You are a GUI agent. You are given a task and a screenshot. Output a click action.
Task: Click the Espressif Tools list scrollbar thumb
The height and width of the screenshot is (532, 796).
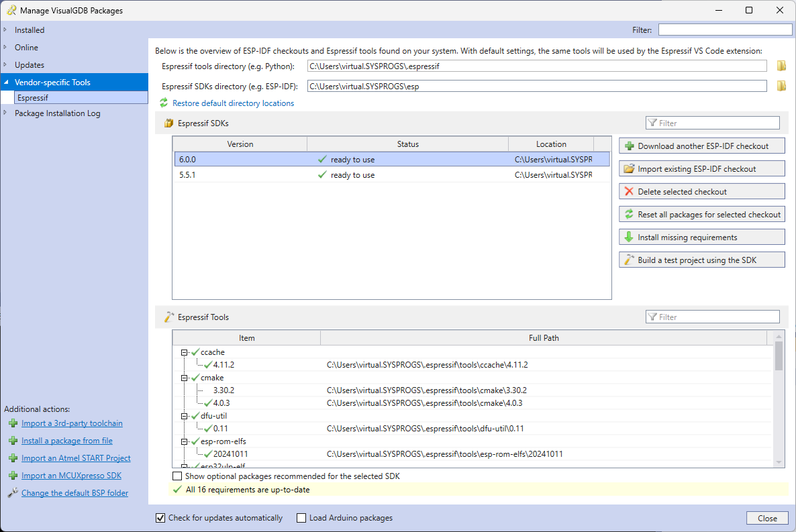[x=779, y=356]
